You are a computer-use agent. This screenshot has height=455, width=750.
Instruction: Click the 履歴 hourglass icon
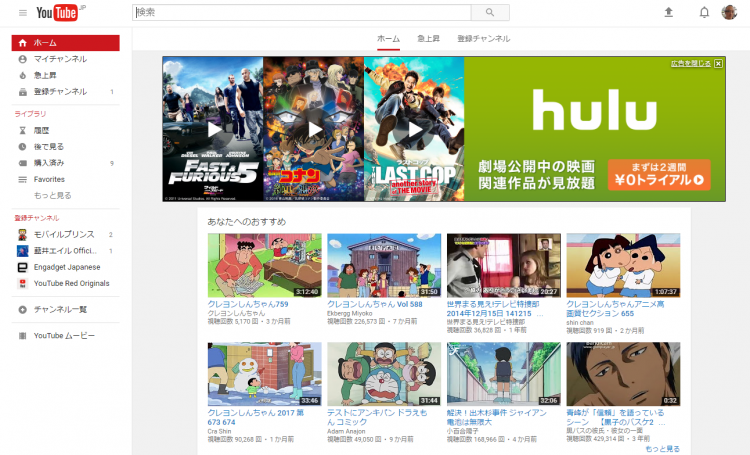[x=22, y=131]
